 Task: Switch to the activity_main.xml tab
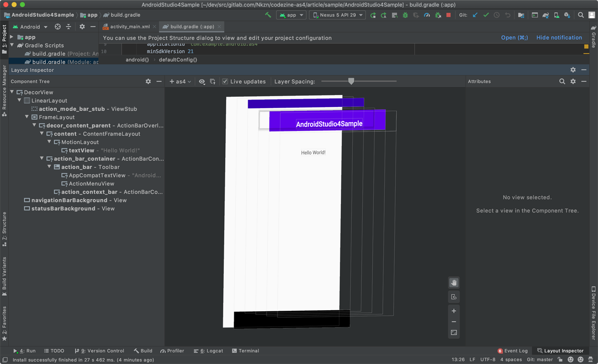(x=130, y=27)
